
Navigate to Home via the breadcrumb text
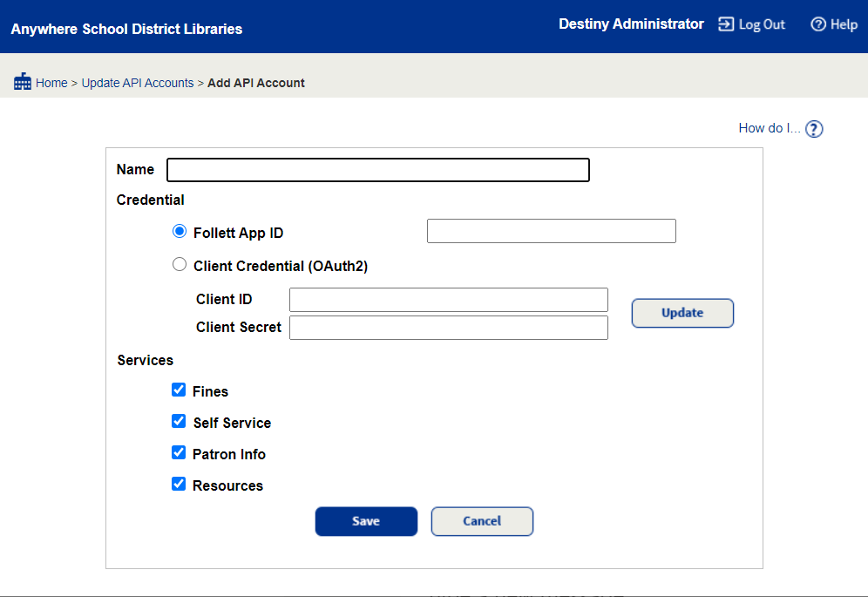click(x=51, y=82)
